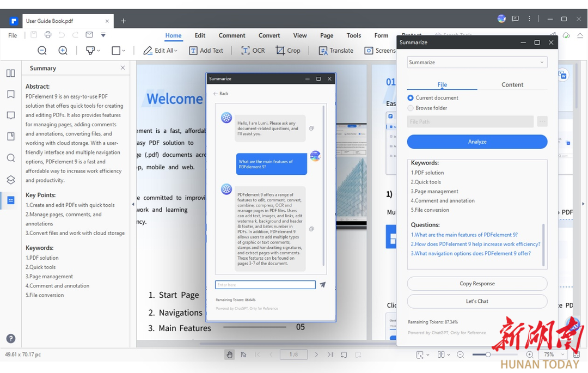Copy the PDFelement 9 features answer
Image resolution: width=588 pixels, height=373 pixels.
point(311,229)
